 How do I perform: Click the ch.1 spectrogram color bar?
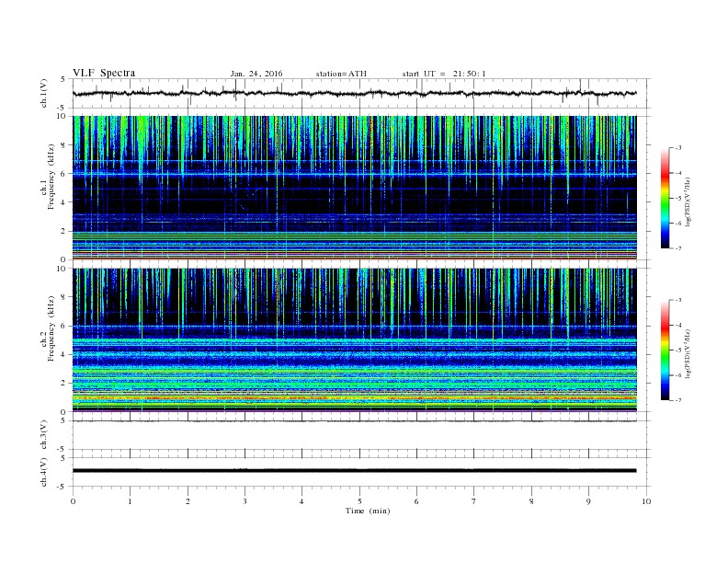pos(665,198)
